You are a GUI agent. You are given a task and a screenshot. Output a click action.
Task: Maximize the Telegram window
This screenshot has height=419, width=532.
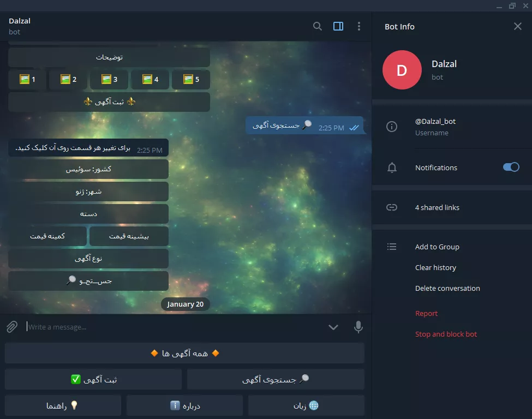[512, 6]
